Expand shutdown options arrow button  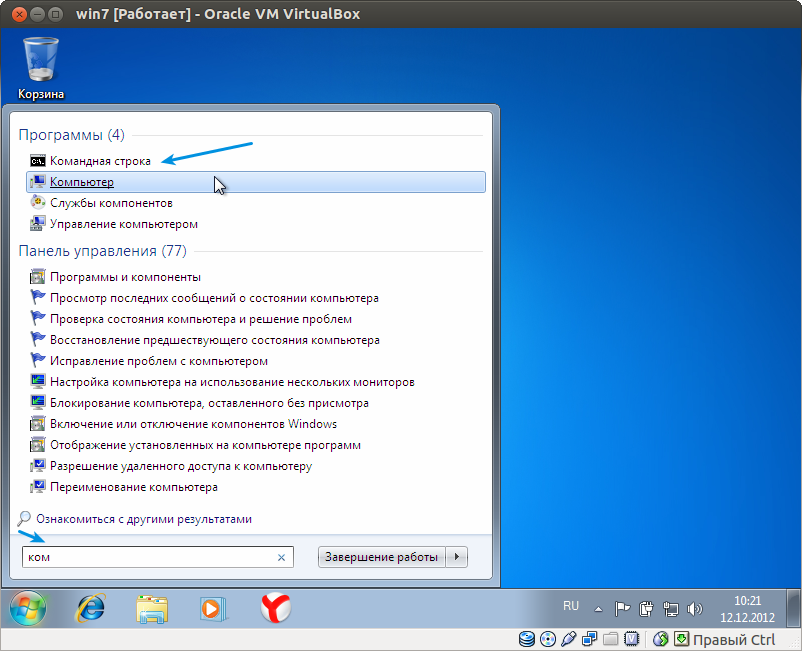[457, 557]
